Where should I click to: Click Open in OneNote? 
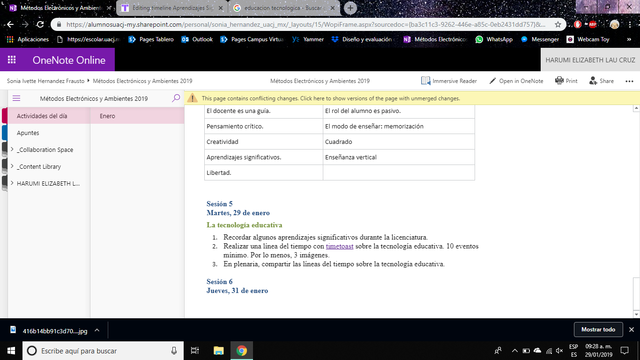(516, 81)
